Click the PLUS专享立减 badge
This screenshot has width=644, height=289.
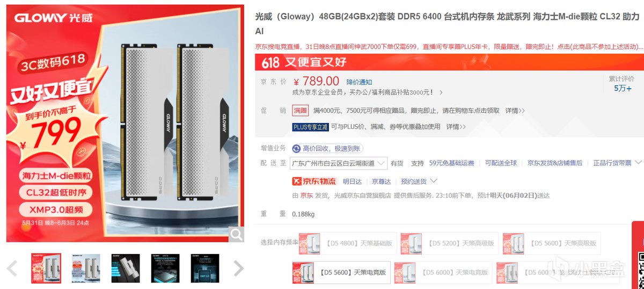[310, 127]
